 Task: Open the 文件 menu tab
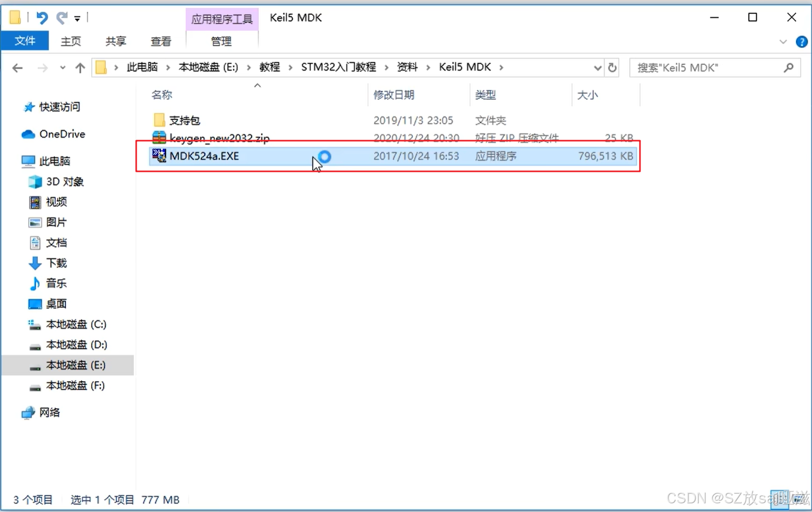[x=25, y=41]
